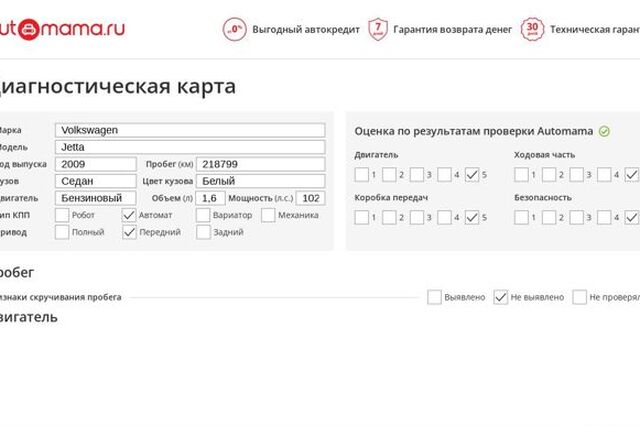
Task: Set Безопасность rating checkbox to 1
Action: click(x=521, y=217)
